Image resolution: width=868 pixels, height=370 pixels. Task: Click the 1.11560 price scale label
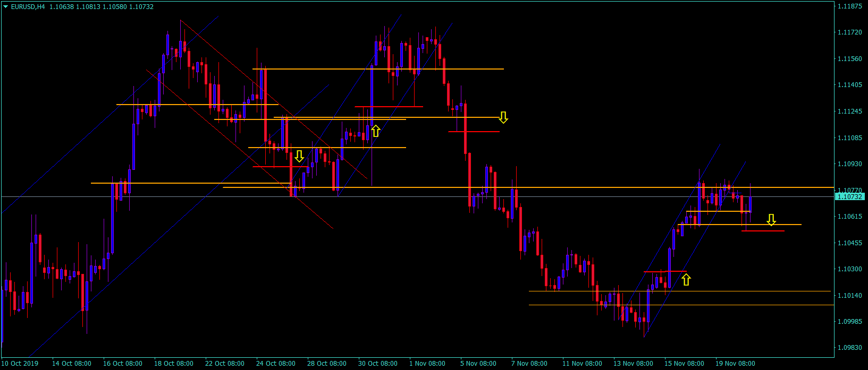point(849,59)
